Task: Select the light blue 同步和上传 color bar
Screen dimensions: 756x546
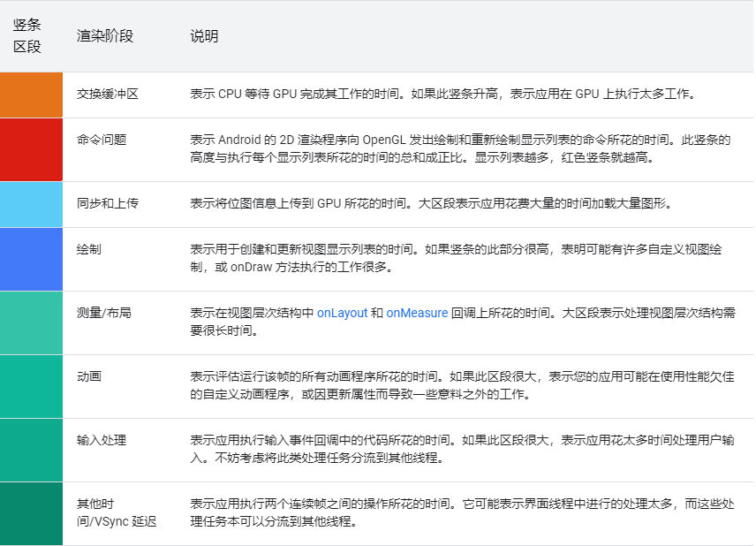Action: 31,204
